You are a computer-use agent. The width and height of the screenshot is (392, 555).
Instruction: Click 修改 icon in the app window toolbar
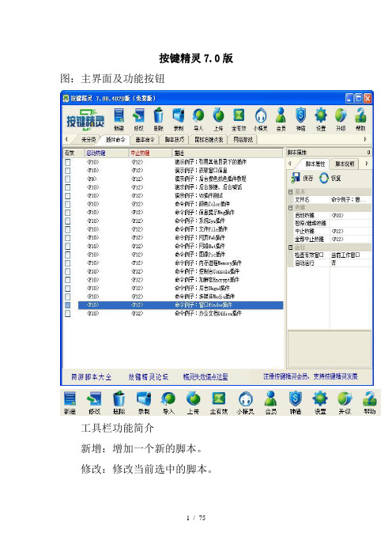(138, 119)
